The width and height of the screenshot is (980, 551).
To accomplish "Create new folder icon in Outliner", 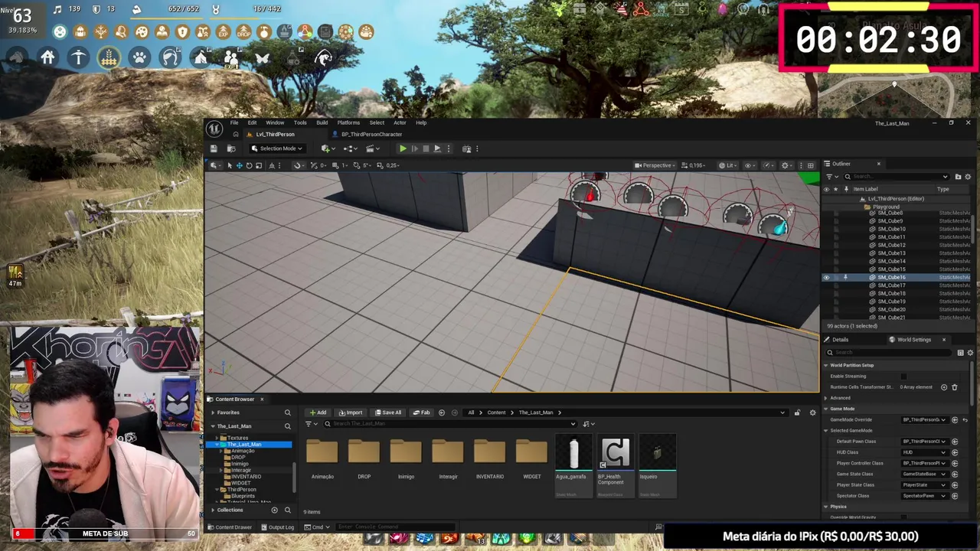I will 958,177.
